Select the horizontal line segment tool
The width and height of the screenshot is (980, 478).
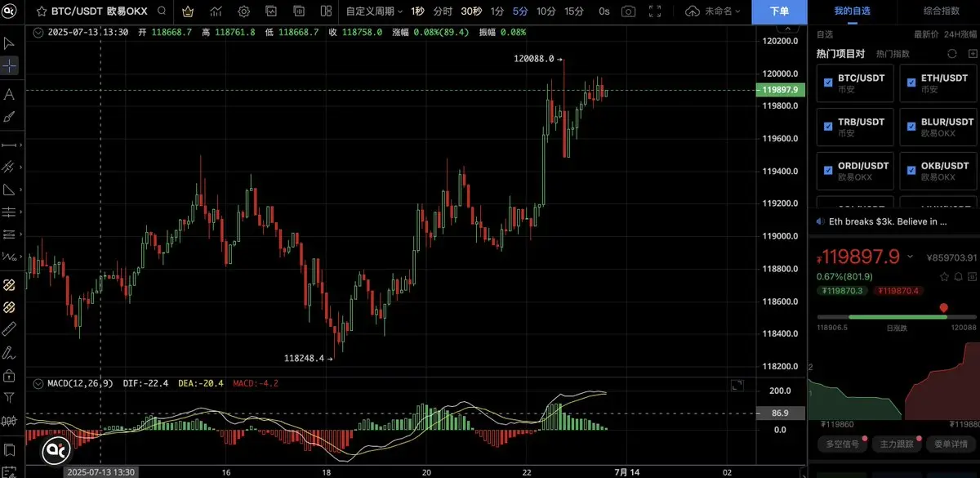coord(9,145)
